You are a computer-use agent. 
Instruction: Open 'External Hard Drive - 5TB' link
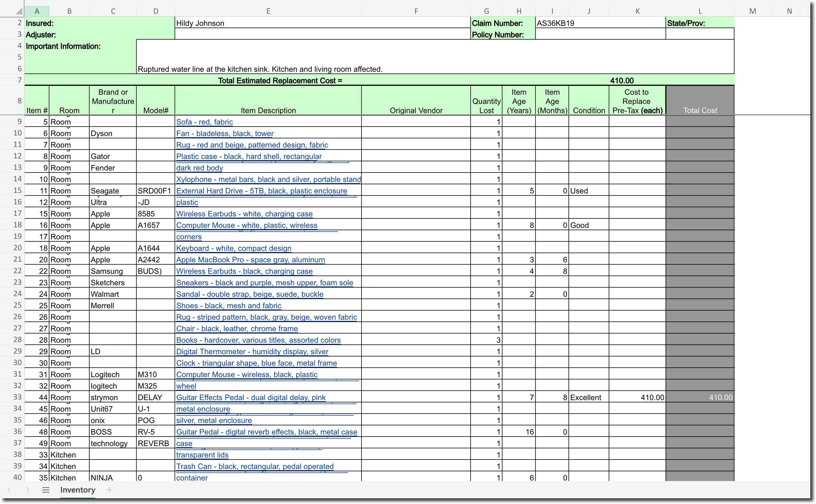tap(262, 191)
